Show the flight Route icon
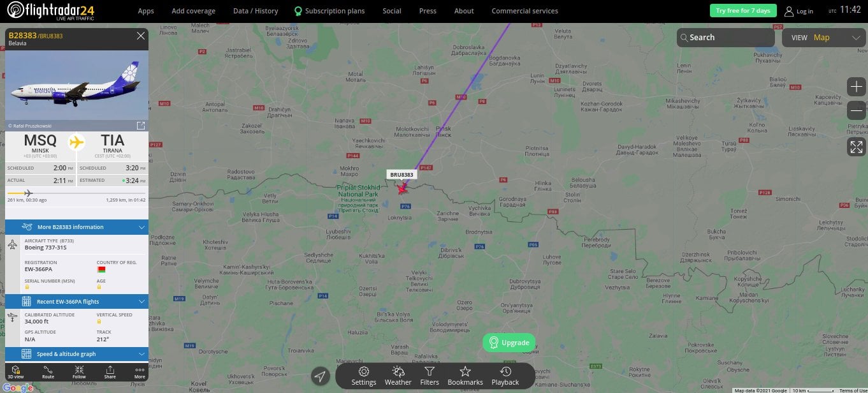The image size is (868, 393). tap(48, 369)
